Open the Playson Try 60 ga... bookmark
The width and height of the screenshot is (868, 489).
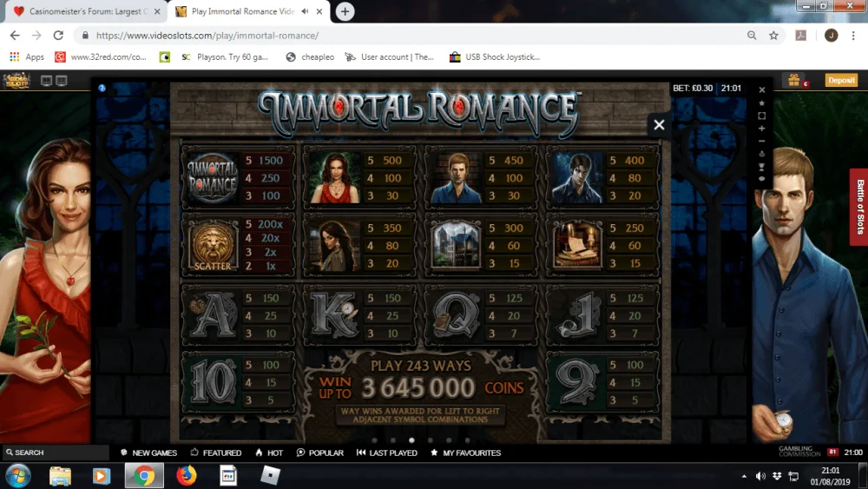tap(225, 57)
